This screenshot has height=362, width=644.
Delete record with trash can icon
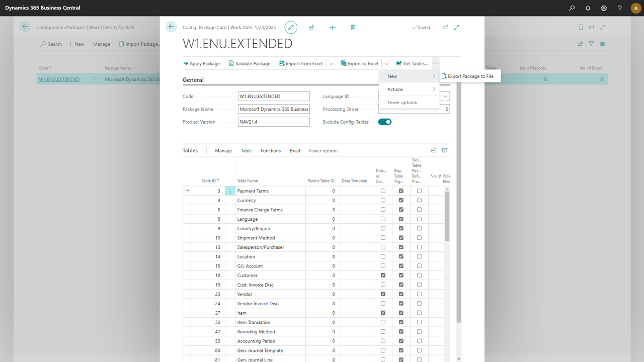(x=353, y=27)
